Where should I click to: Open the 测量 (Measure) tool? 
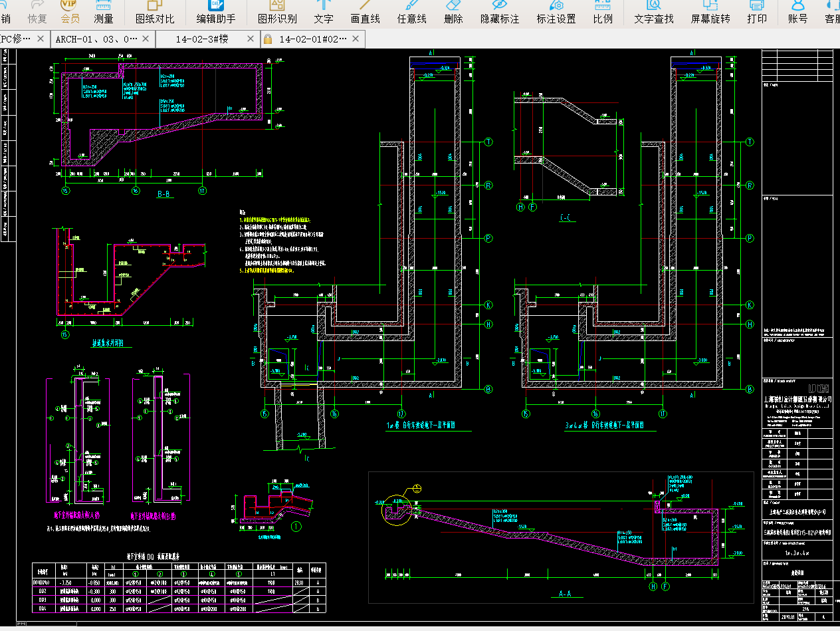click(x=104, y=13)
